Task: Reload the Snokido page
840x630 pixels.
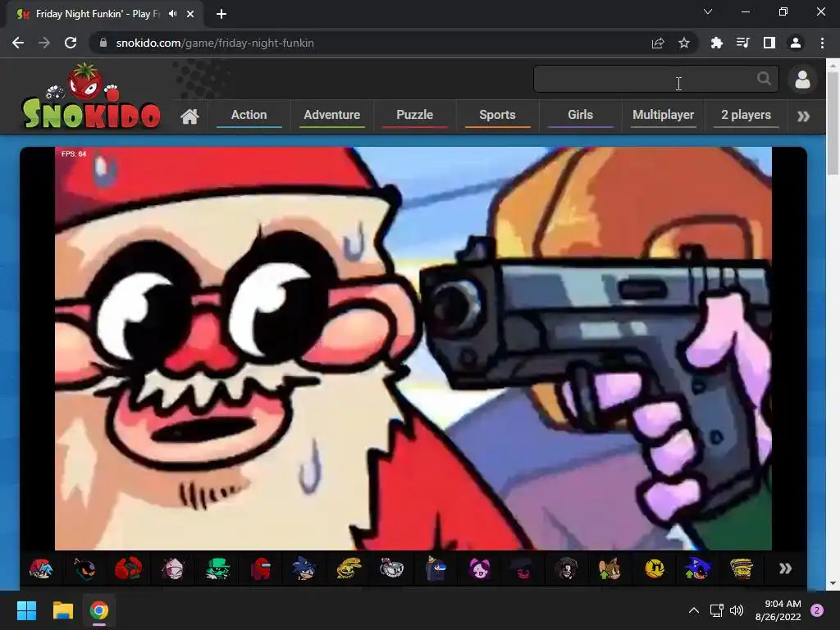Action: (x=71, y=43)
